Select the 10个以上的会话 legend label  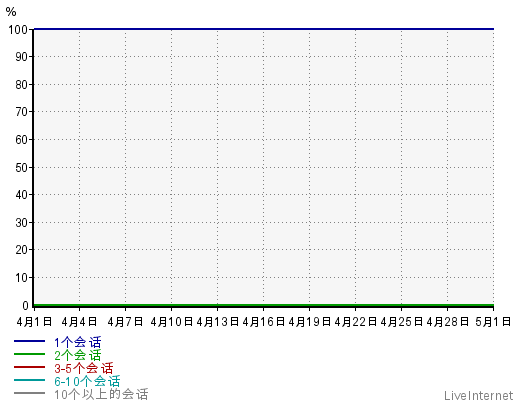(x=101, y=394)
